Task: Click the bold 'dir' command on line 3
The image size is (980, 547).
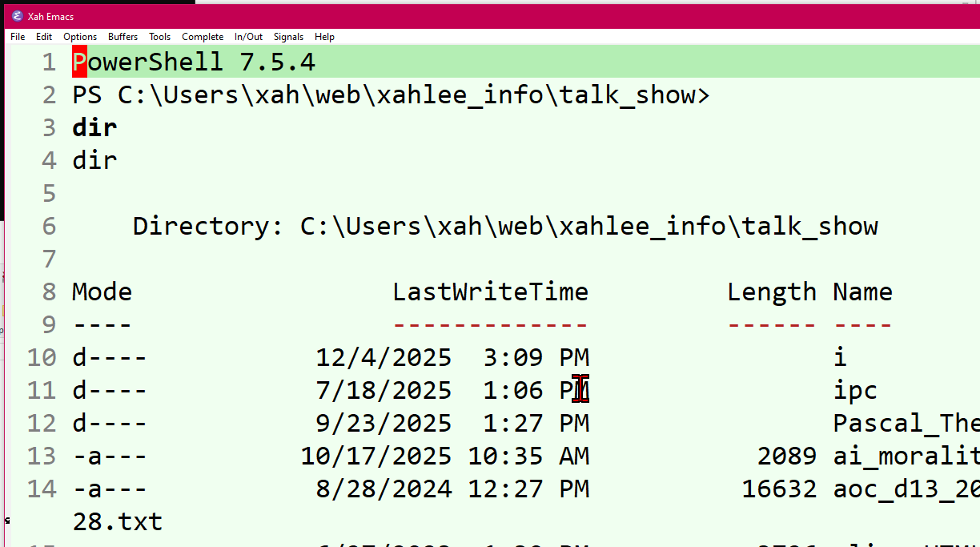Action: (94, 128)
